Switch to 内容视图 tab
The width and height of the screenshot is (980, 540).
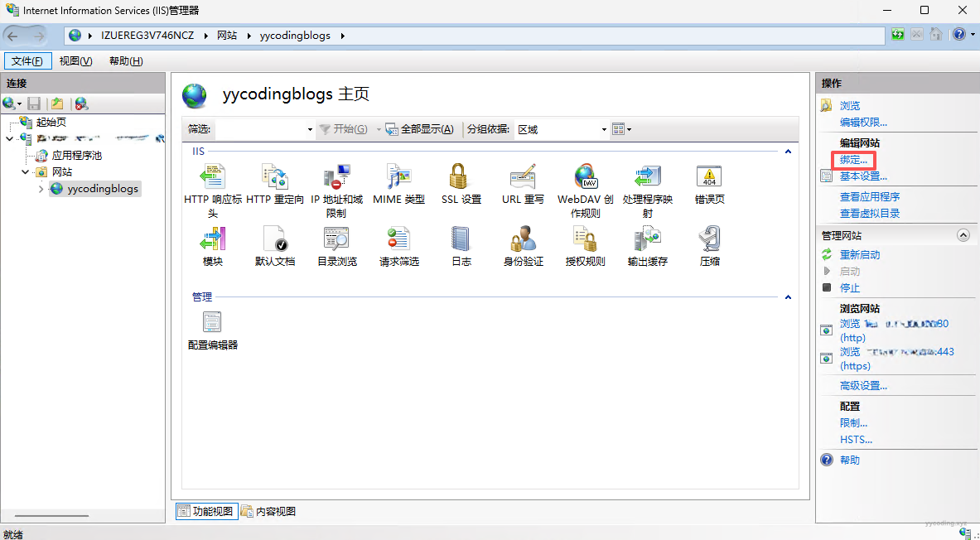tap(268, 512)
